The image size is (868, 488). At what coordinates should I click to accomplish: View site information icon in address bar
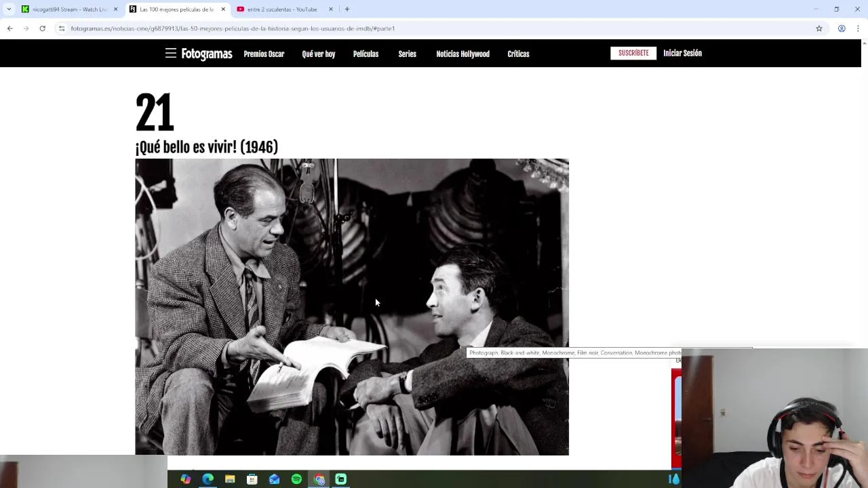[x=61, y=28]
